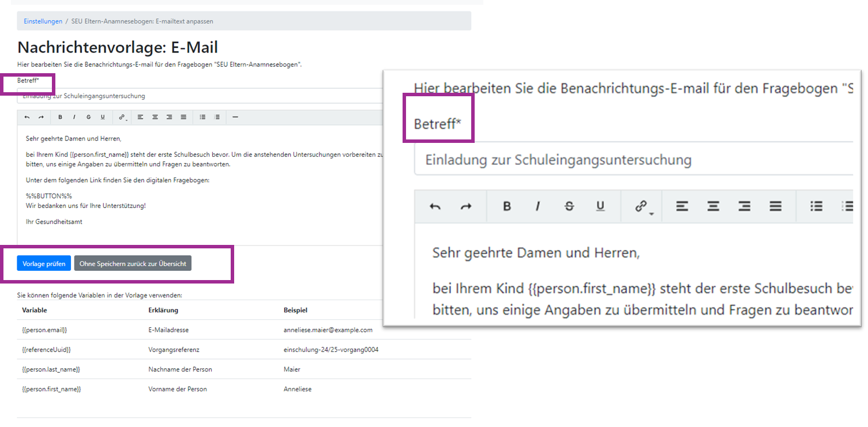Click "Ohne Speichern zurück zur Übersicht" button
This screenshot has height=427, width=868.
(x=133, y=264)
